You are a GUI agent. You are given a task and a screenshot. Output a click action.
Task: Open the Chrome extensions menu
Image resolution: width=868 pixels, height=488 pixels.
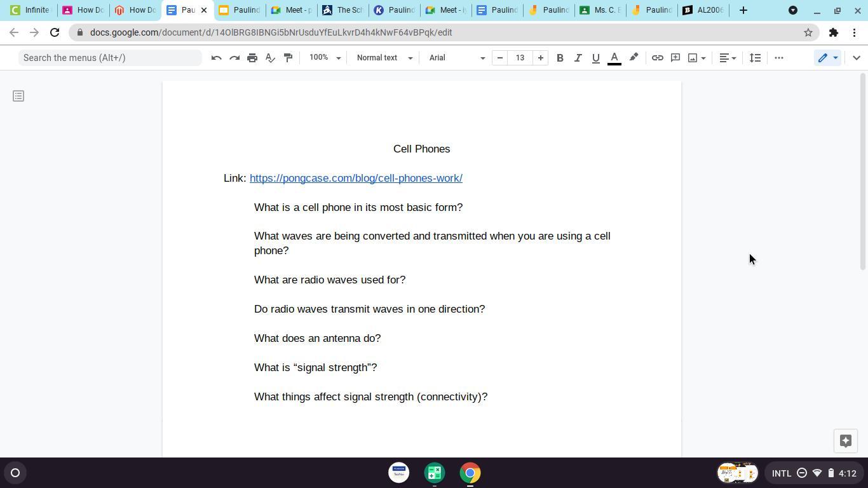[834, 32]
